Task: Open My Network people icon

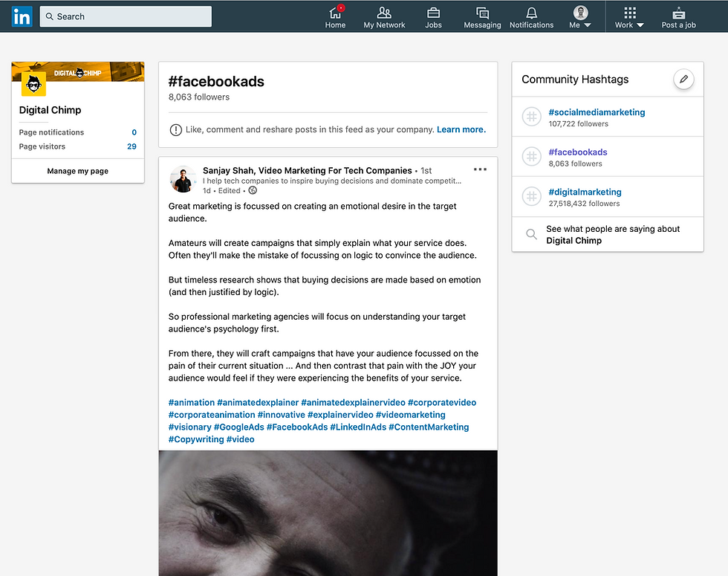Action: click(x=384, y=13)
